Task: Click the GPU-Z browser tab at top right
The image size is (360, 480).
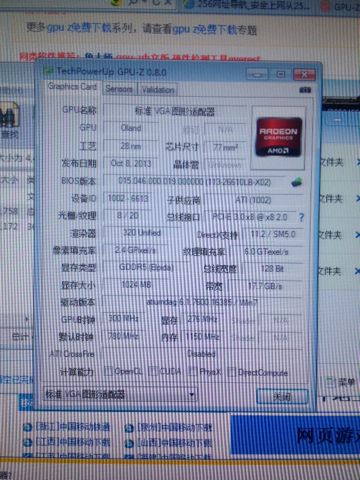Action: pyautogui.click(x=340, y=6)
